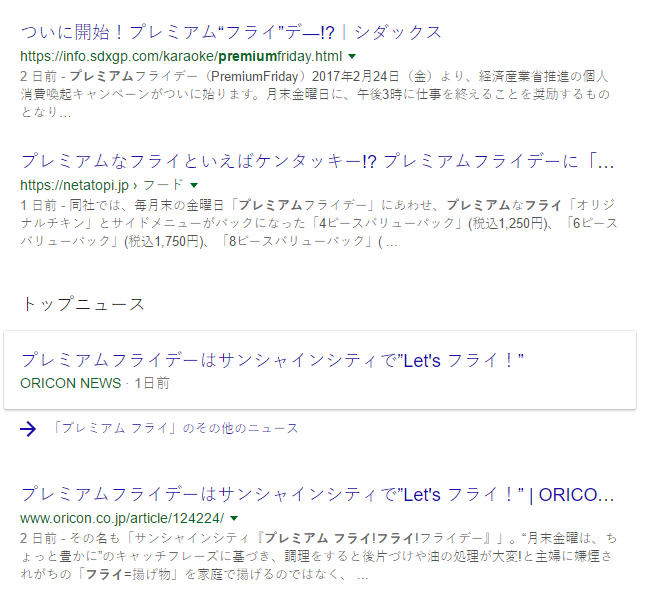This screenshot has width=646, height=596.
Task: Expand dropdown arrow beside info.sdxgp.com URL
Action: tap(352, 56)
